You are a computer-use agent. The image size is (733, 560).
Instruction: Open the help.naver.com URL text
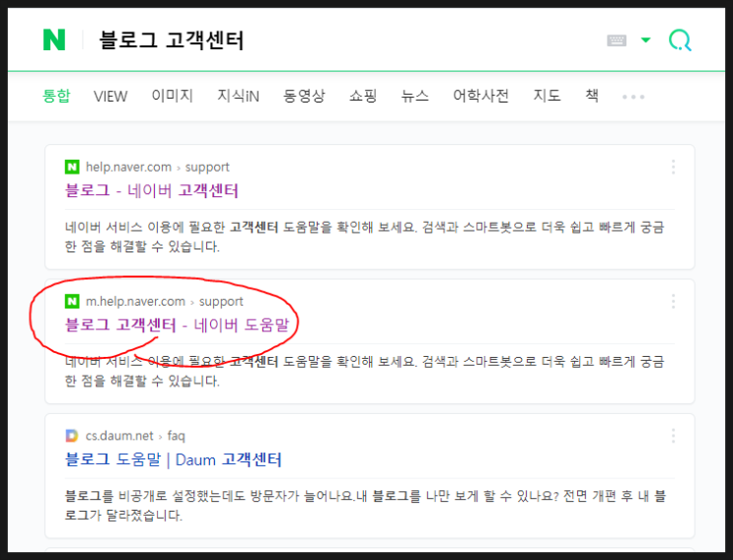click(x=128, y=167)
